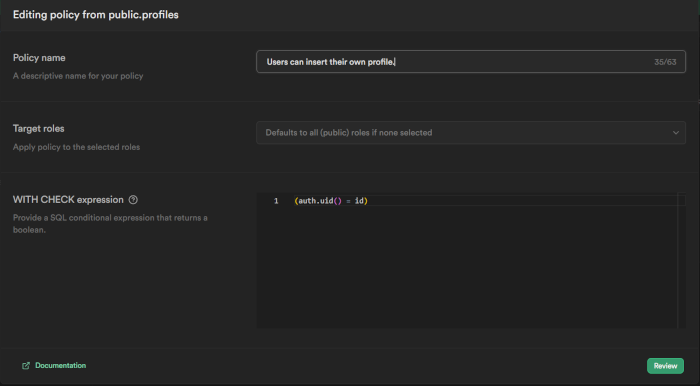
Task: Open the Target roles dropdown field
Action: tap(471, 133)
